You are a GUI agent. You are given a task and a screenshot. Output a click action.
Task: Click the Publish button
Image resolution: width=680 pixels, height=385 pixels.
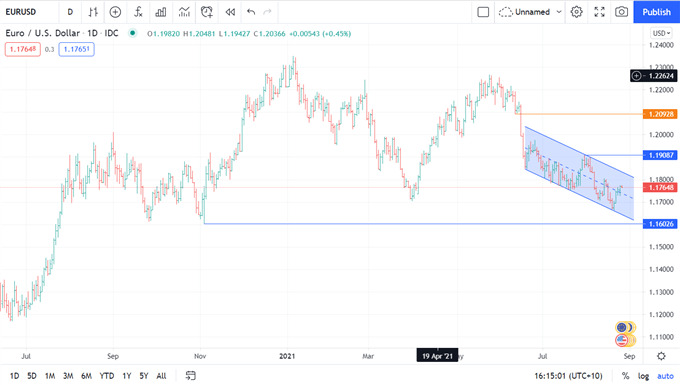(x=657, y=12)
